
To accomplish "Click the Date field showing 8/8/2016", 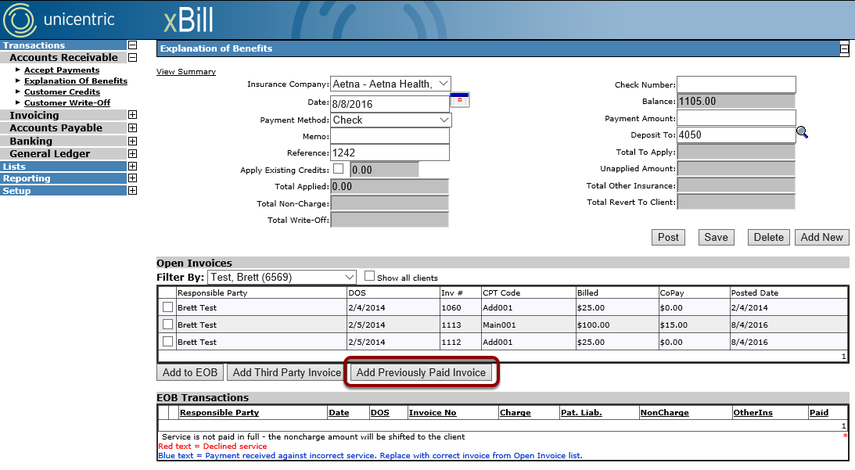I will 390,104.
